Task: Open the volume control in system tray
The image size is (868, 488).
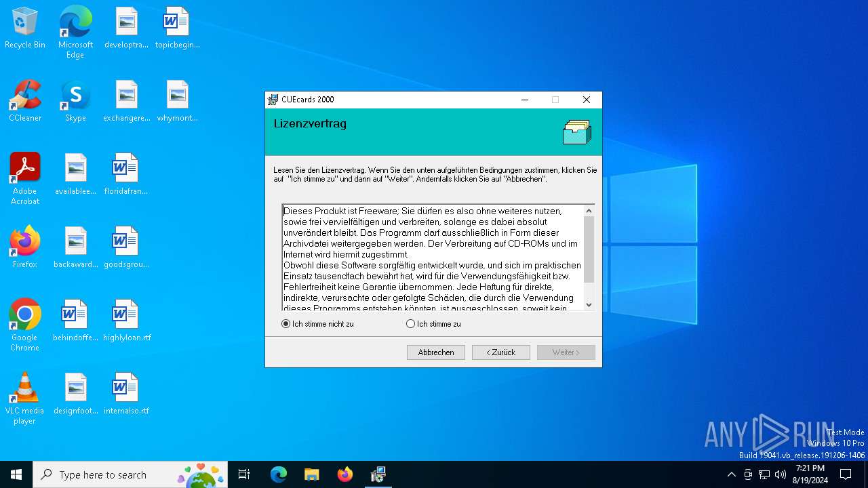Action: coord(780,474)
